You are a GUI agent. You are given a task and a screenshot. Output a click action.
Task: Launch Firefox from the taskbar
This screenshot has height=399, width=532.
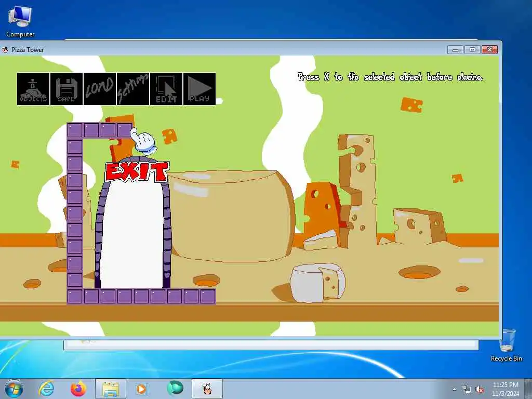click(78, 389)
